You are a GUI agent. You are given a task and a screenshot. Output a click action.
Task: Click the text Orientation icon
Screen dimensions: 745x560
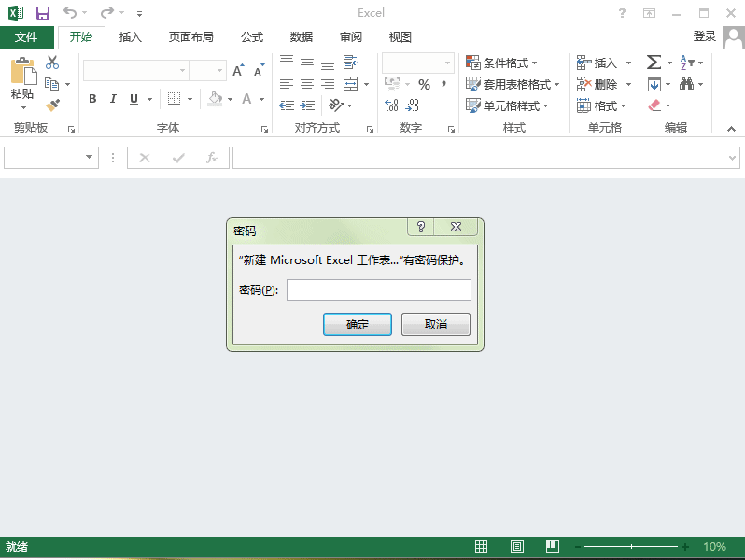tap(336, 105)
